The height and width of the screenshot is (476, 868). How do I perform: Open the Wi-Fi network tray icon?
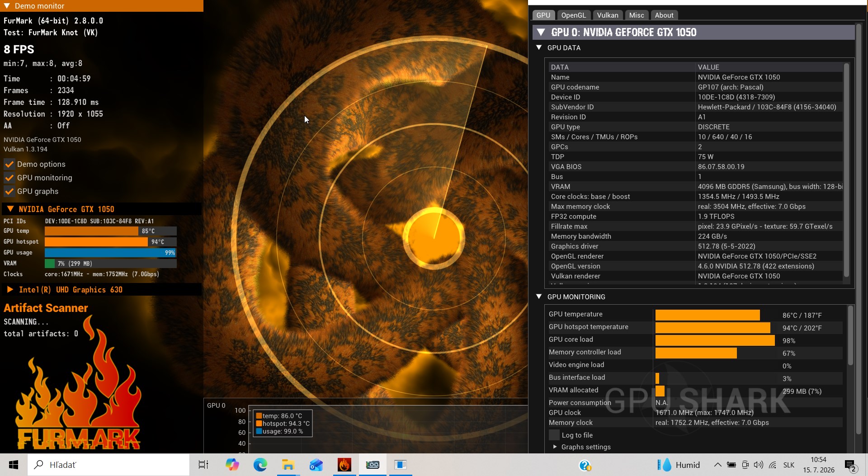(x=773, y=465)
